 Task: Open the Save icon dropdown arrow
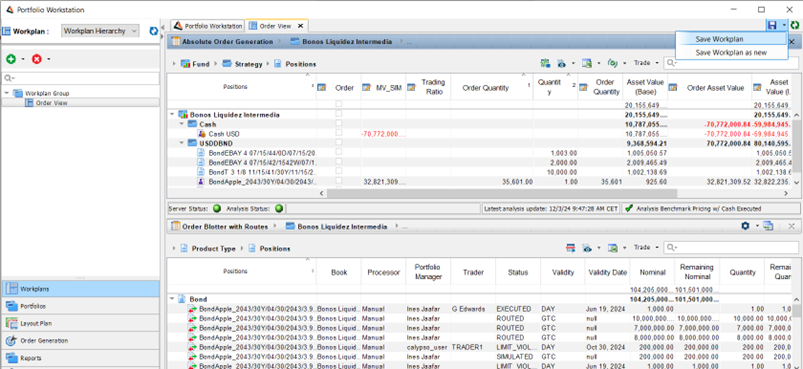point(784,25)
